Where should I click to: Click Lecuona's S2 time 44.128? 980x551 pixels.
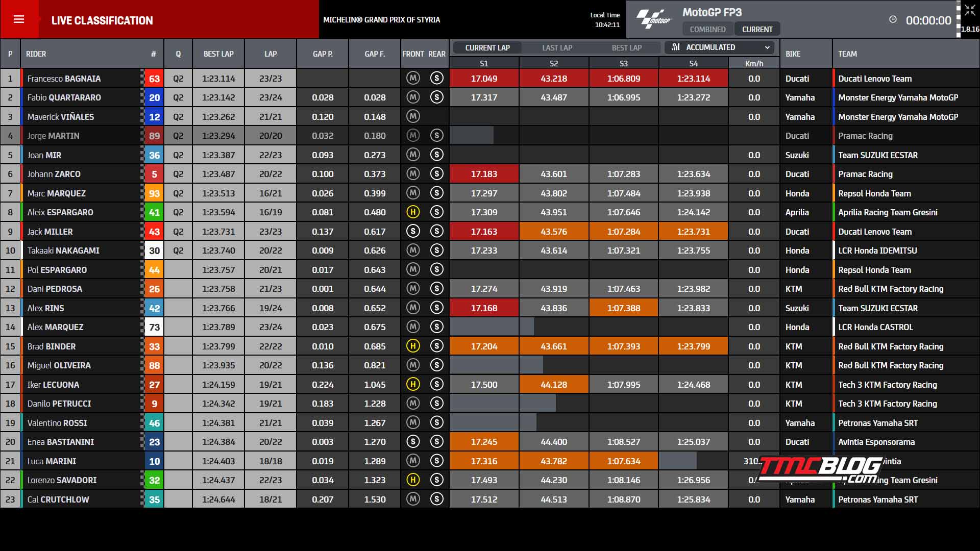pos(554,385)
